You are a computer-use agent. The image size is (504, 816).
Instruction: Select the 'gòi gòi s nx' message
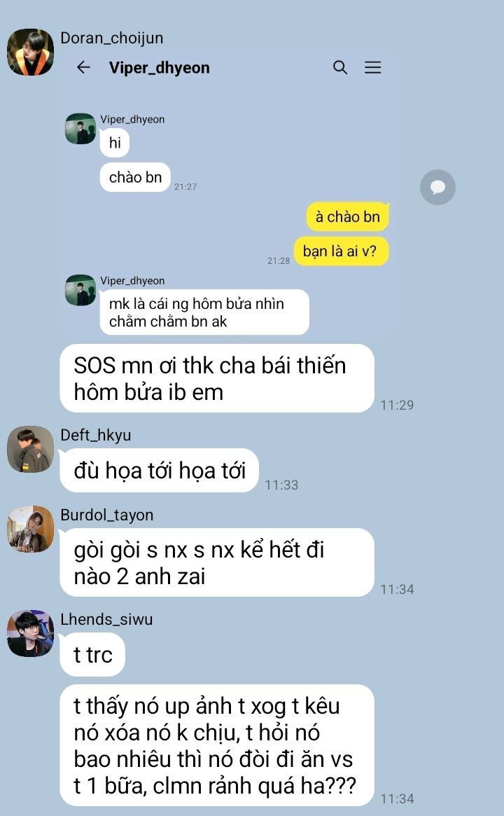click(217, 562)
